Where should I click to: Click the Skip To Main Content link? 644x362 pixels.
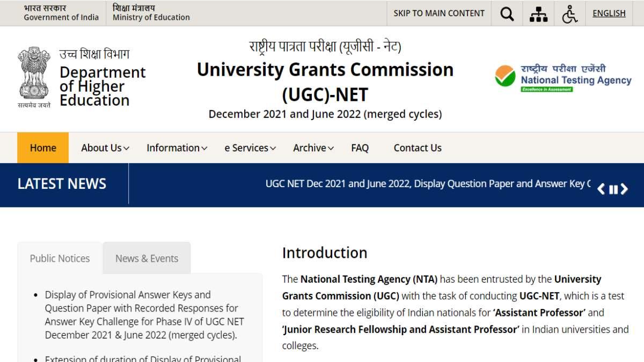pyautogui.click(x=438, y=13)
